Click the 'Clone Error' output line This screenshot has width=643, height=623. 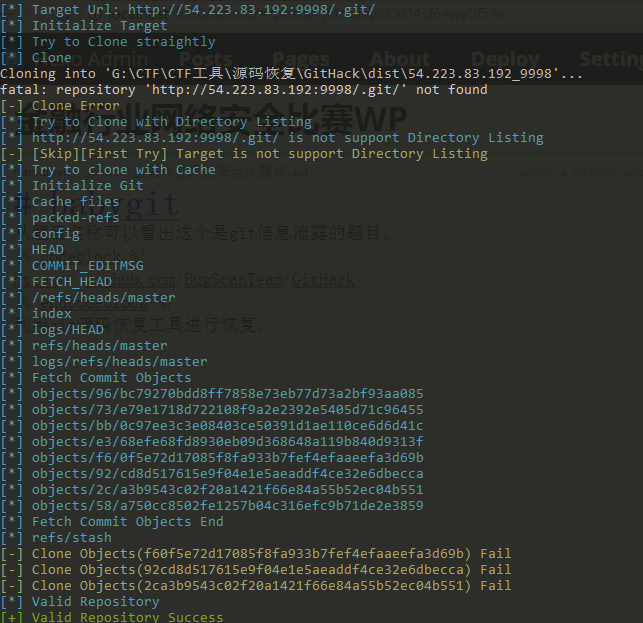tap(75, 106)
